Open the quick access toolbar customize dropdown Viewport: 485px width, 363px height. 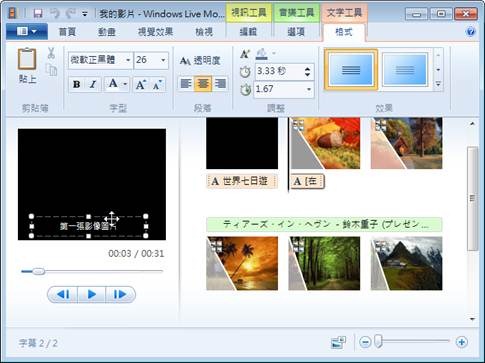click(x=85, y=14)
